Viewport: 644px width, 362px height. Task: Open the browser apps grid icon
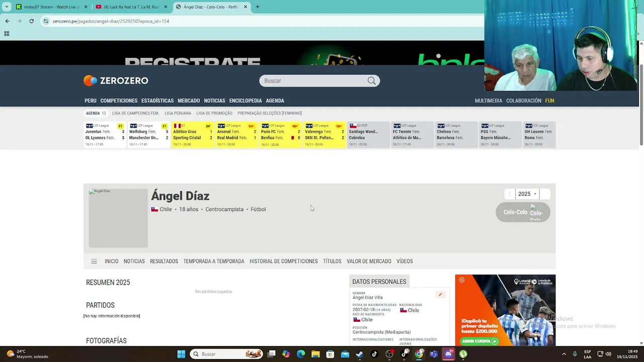click(7, 34)
